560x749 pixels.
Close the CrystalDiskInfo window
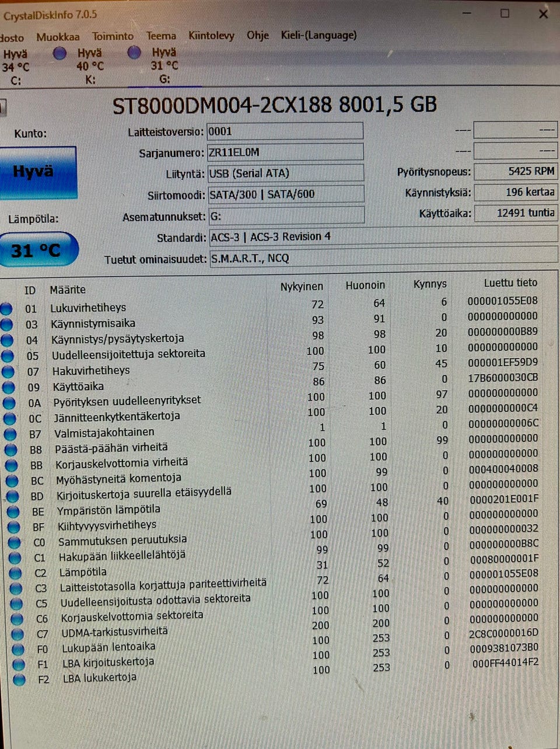point(543,13)
